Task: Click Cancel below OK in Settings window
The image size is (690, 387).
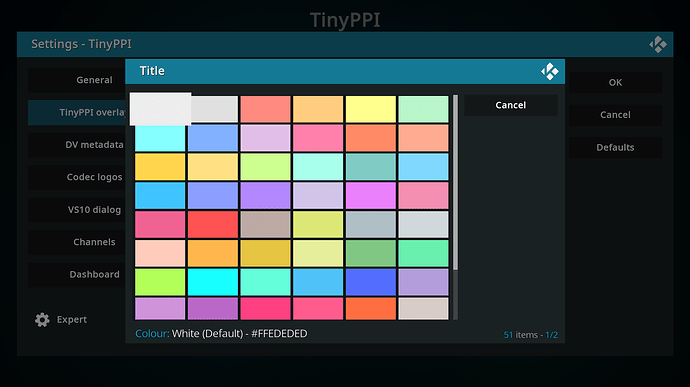Action: pos(615,115)
